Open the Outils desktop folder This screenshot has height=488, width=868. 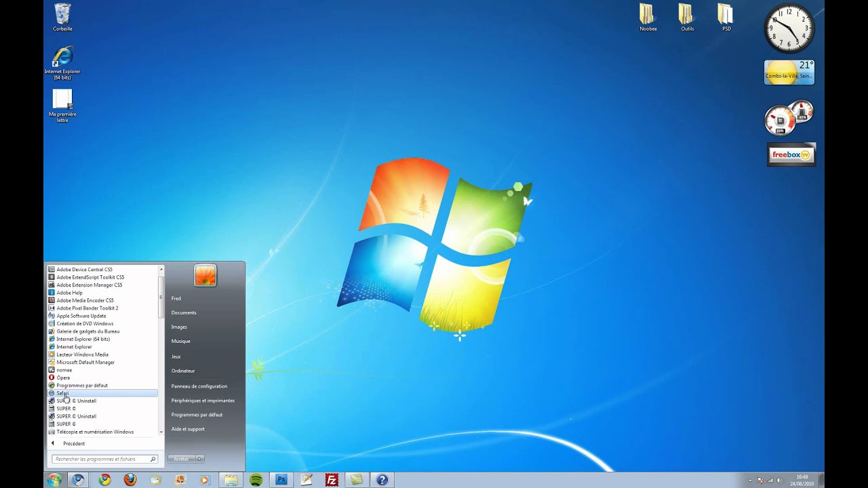coord(687,17)
